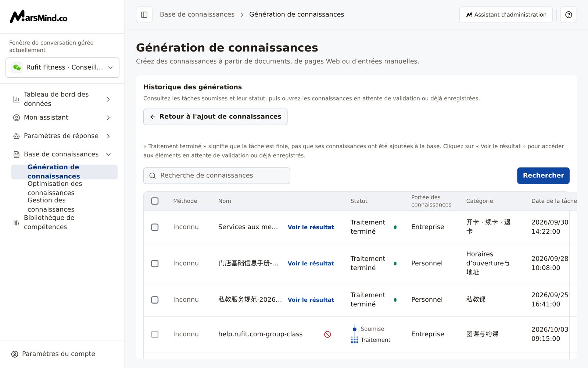Image resolution: width=588 pixels, height=368 pixels.
Task: Click Retour à l'ajout de connaissances button
Action: (x=215, y=117)
